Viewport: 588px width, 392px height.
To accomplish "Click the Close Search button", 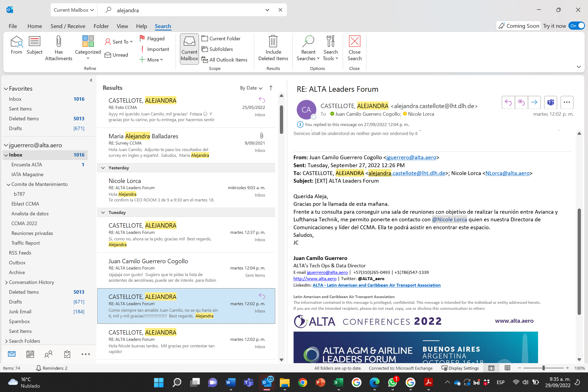I will [354, 48].
